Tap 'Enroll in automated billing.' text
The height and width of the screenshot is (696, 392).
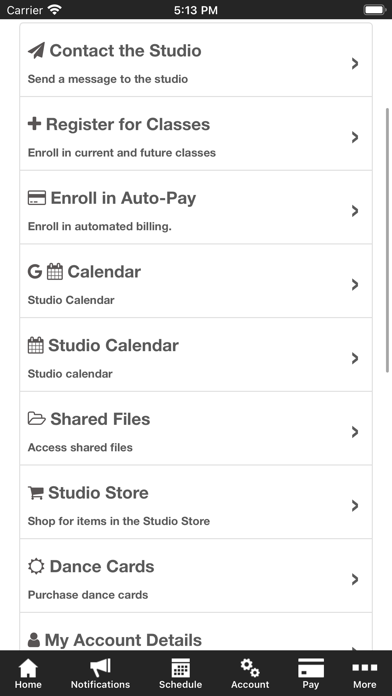click(99, 226)
